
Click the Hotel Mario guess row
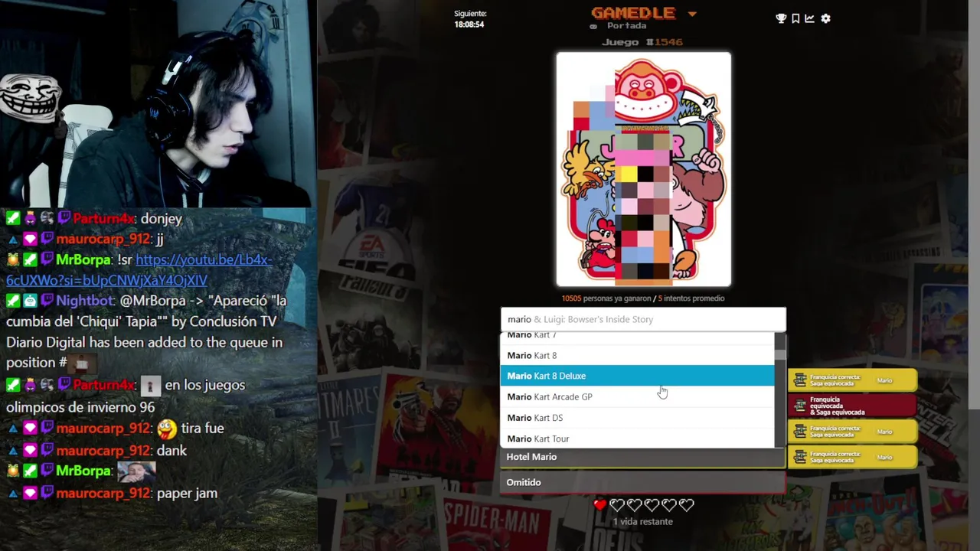pyautogui.click(x=643, y=457)
